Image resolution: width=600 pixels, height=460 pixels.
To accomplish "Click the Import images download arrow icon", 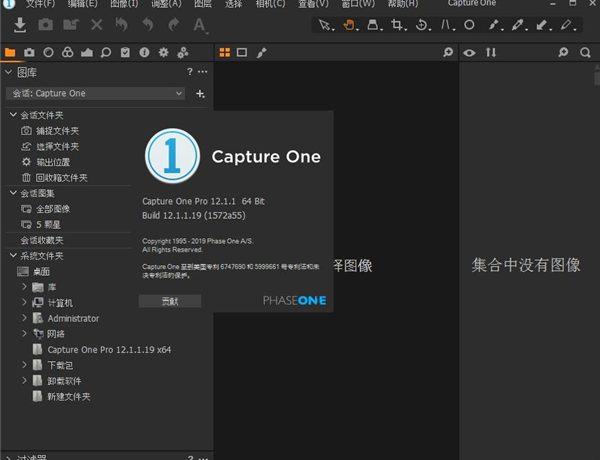I will 20,25.
